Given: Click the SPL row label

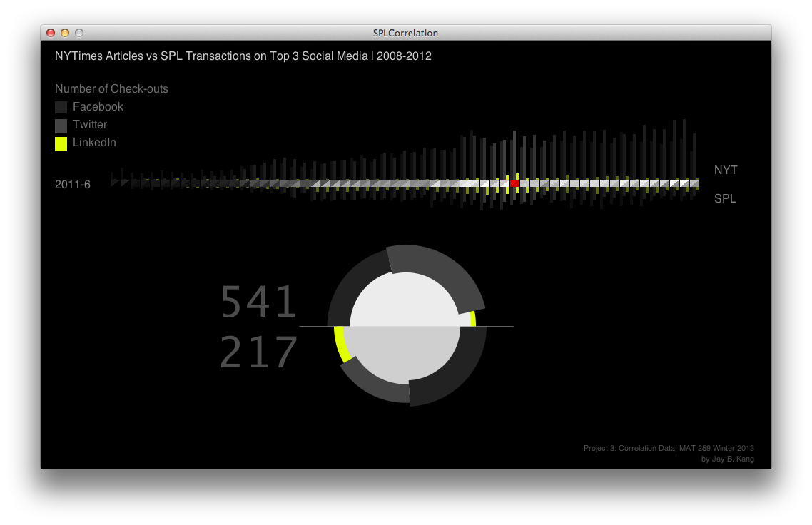Looking at the screenshot, I should [x=725, y=199].
